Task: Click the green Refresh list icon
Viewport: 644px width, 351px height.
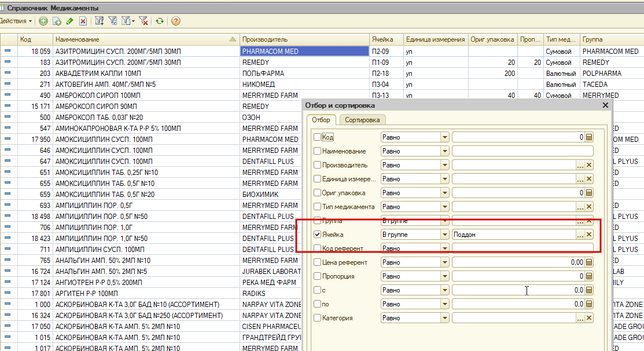Action: click(x=160, y=21)
